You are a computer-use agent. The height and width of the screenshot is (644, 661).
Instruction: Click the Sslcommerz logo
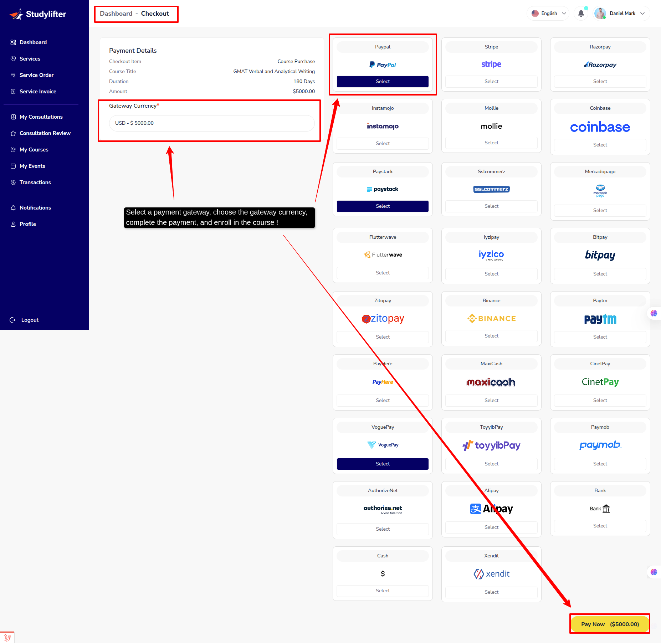tap(491, 189)
